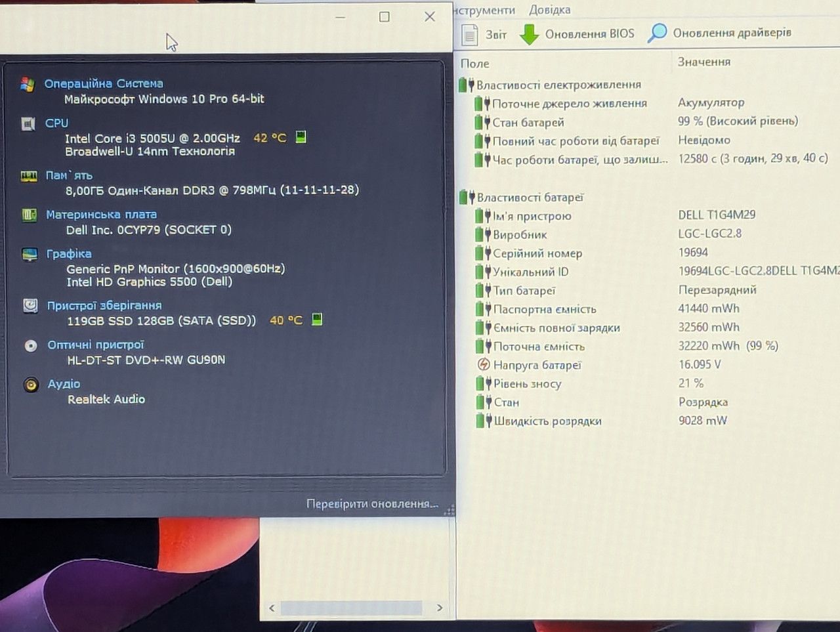This screenshot has height=632, width=840.
Task: Click the battery icon beside Паспортна ємність
Action: tap(484, 309)
